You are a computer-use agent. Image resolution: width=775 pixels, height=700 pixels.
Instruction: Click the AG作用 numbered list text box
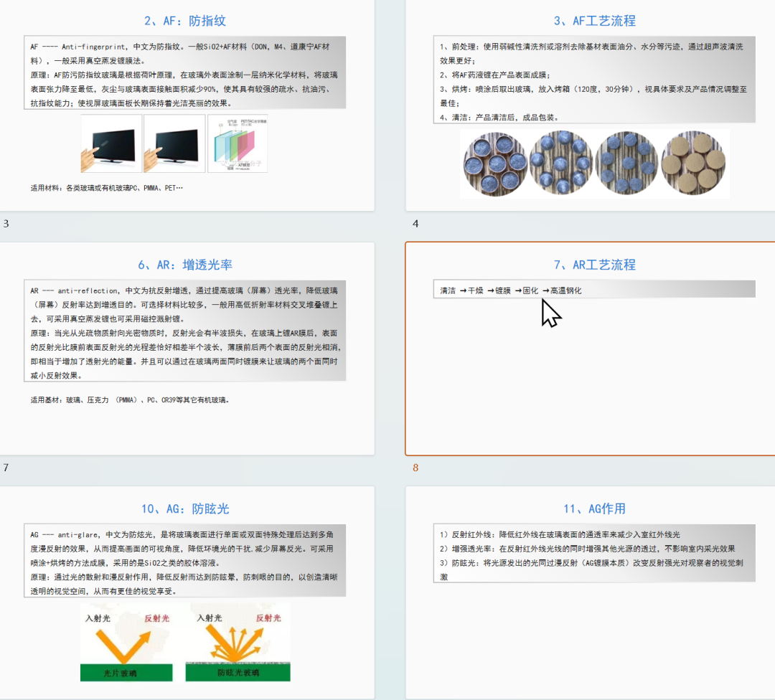click(594, 554)
